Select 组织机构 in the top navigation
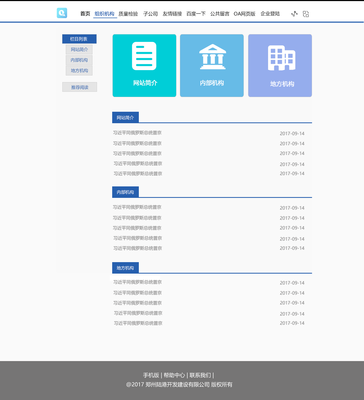 coord(105,14)
